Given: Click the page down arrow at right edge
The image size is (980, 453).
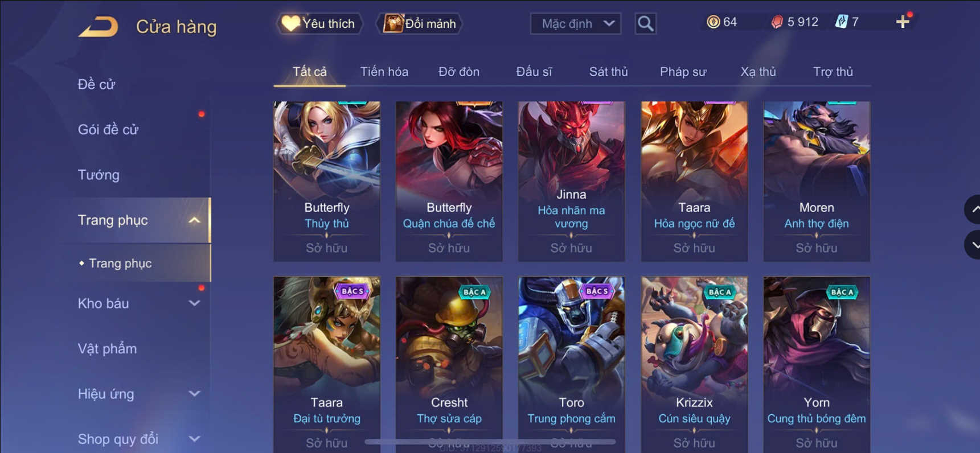Looking at the screenshot, I should coord(974,245).
